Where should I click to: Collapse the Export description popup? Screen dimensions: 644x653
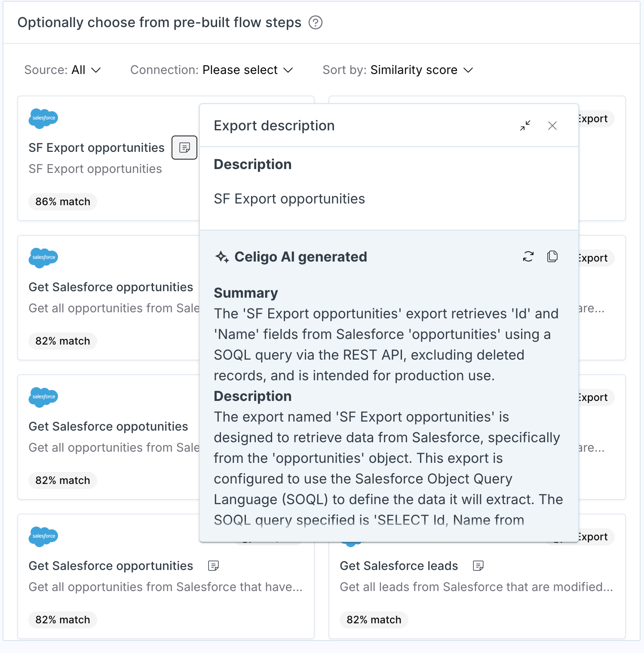[525, 126]
